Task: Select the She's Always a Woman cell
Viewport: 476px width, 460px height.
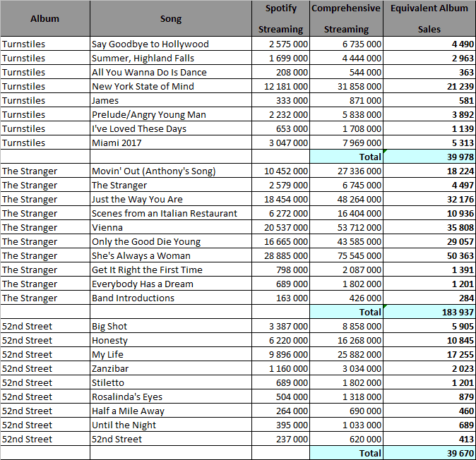Action: tap(171, 255)
